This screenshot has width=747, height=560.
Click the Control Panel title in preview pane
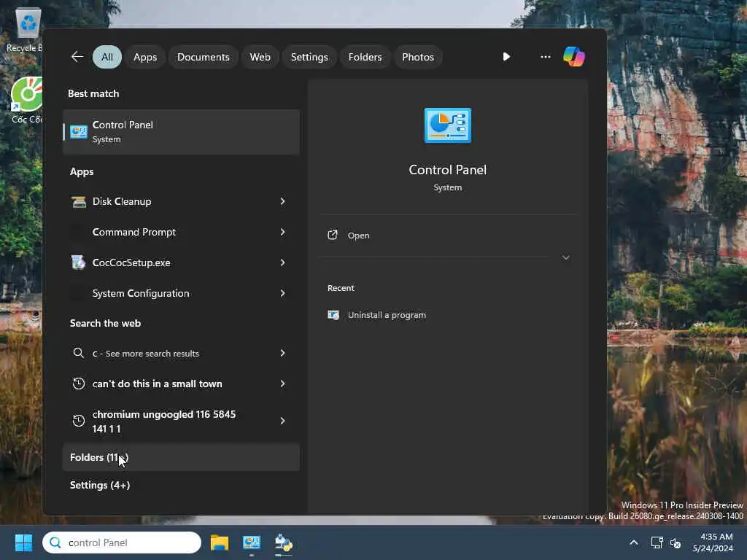(448, 169)
